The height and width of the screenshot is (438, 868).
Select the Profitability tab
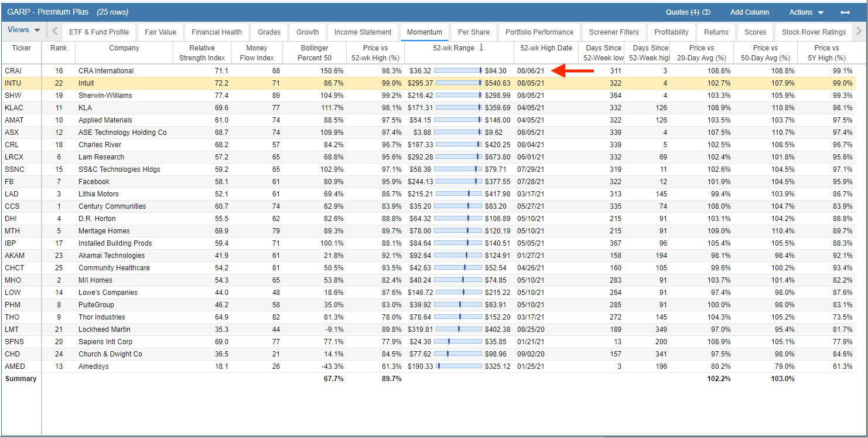(671, 32)
